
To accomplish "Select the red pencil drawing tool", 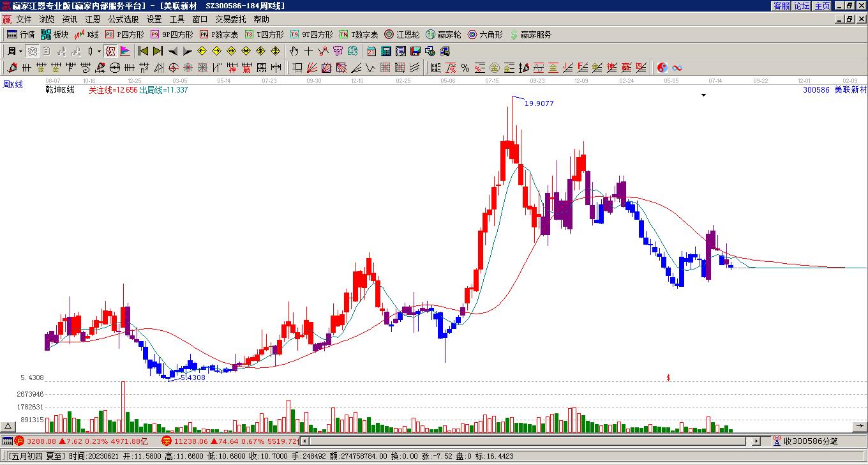I will coord(12,68).
